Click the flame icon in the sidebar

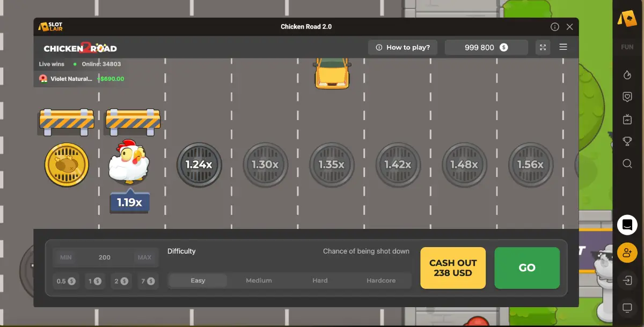(627, 75)
